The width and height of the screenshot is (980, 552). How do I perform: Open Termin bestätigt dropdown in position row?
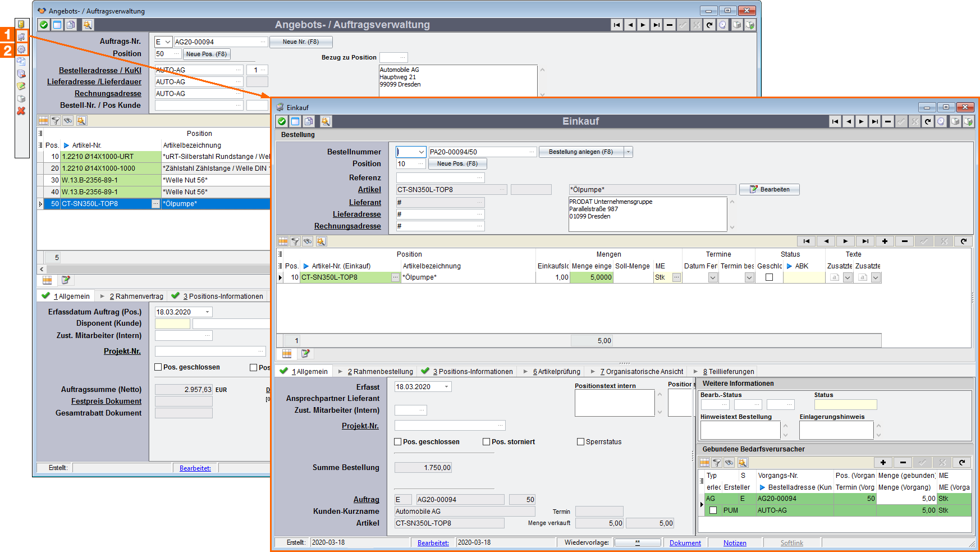click(749, 277)
